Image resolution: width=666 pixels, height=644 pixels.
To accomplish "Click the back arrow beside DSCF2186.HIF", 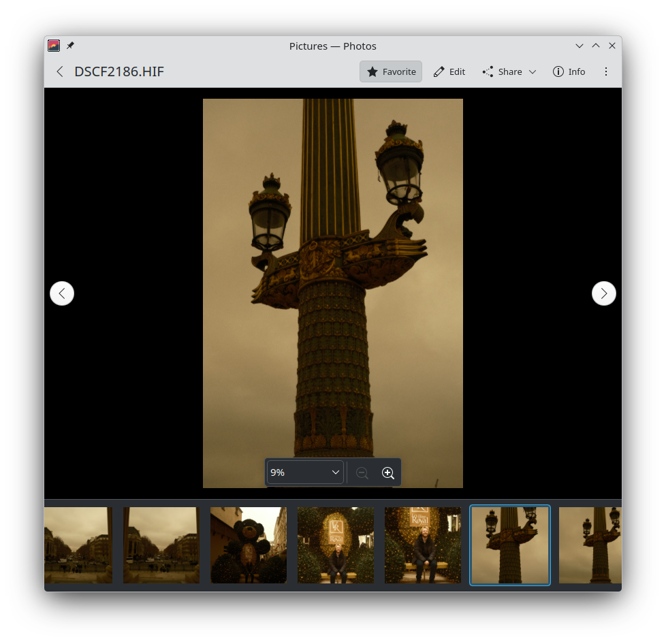I will [60, 71].
